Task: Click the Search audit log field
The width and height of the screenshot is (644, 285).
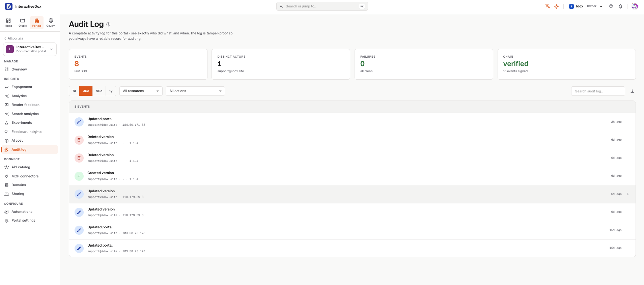Action: (x=598, y=91)
